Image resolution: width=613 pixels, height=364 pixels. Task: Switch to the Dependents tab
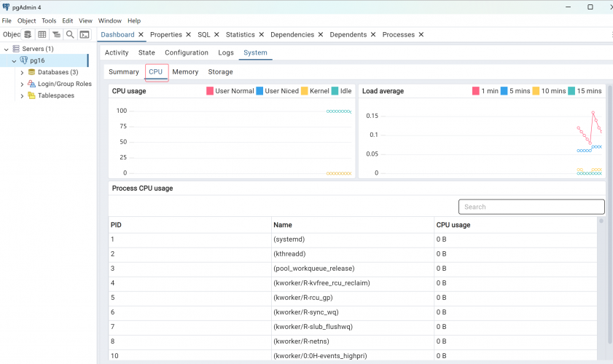click(x=348, y=34)
